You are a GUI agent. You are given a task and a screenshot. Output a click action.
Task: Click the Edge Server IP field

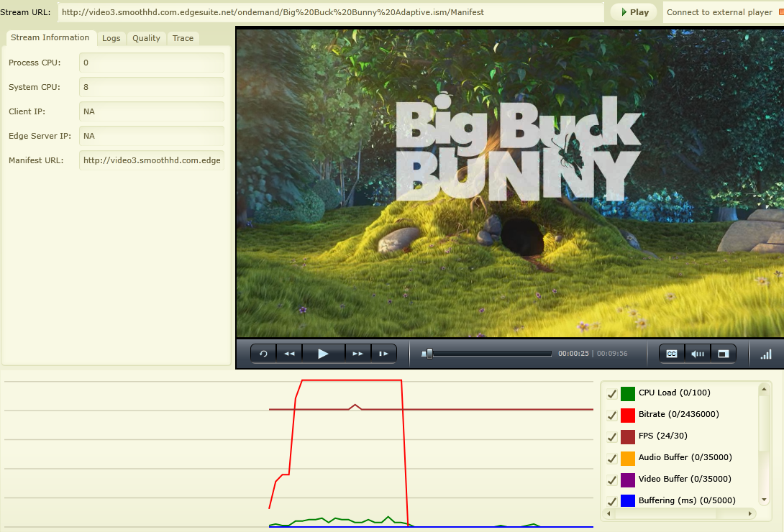(152, 136)
